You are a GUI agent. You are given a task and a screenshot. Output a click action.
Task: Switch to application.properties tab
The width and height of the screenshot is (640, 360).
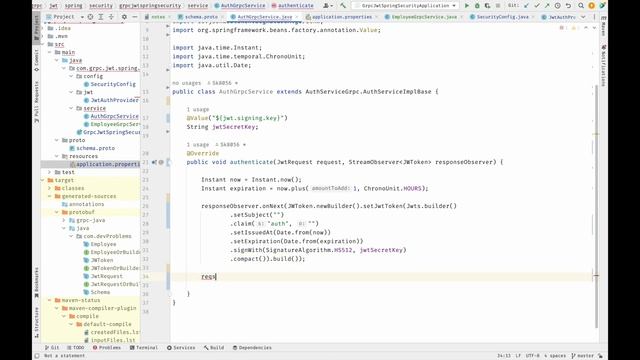pos(341,17)
